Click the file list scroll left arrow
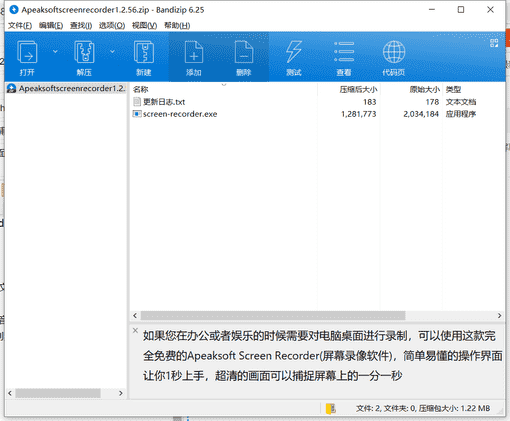 coord(135,315)
